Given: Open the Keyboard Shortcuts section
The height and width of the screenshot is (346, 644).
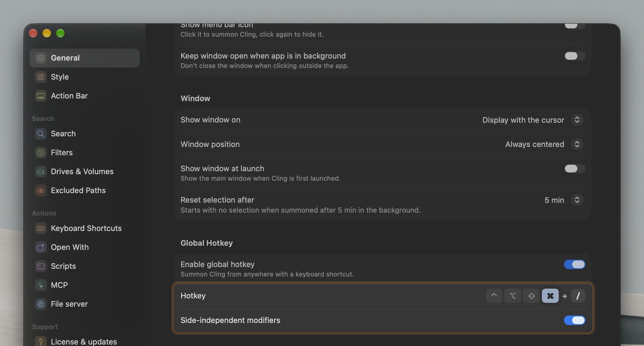Looking at the screenshot, I should [85, 228].
